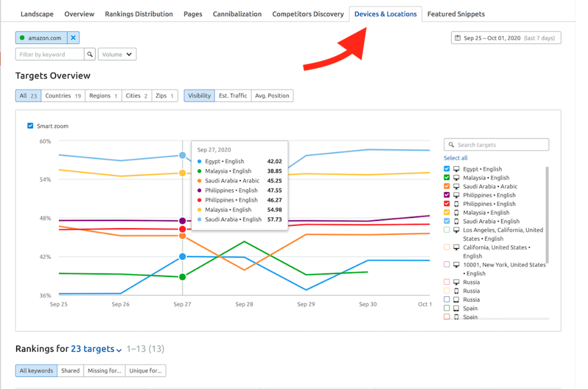Open the Cannibalization tab

(x=237, y=14)
